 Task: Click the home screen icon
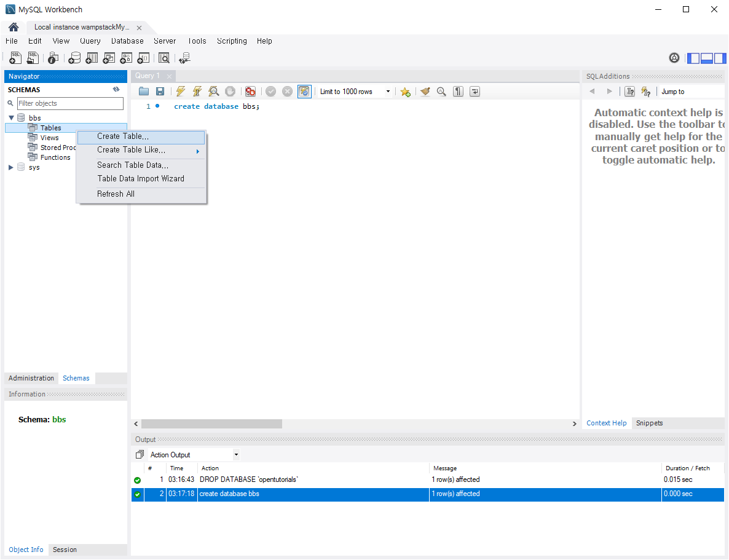pos(14,27)
